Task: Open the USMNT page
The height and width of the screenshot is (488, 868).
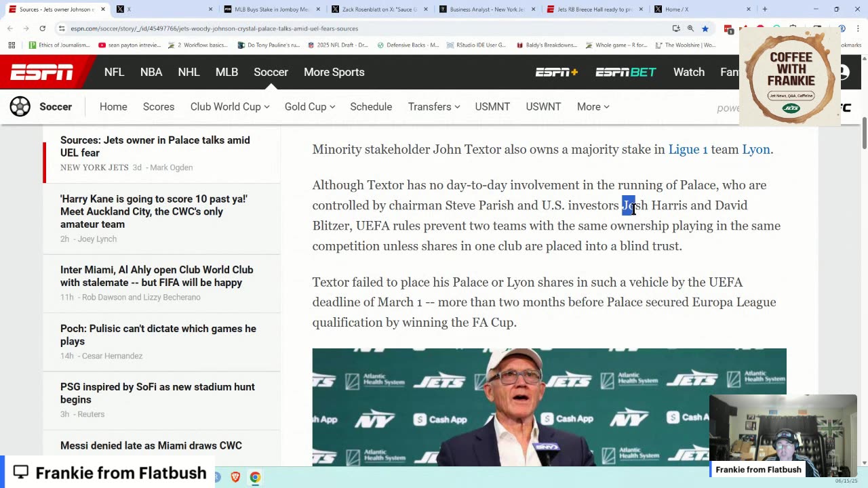Action: click(492, 106)
